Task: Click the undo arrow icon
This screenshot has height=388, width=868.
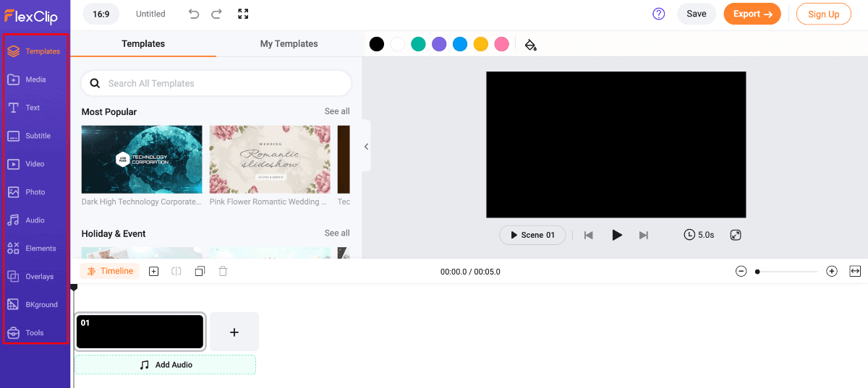Action: [x=194, y=14]
